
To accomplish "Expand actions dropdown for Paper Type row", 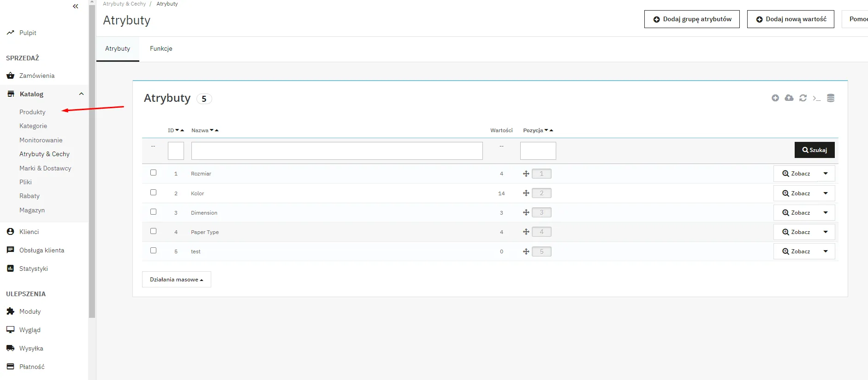I will point(826,232).
